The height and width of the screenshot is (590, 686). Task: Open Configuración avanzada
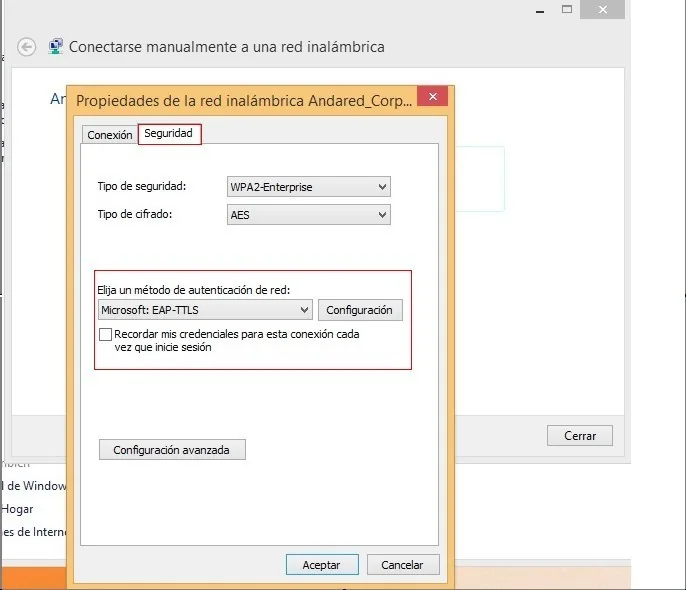click(172, 450)
